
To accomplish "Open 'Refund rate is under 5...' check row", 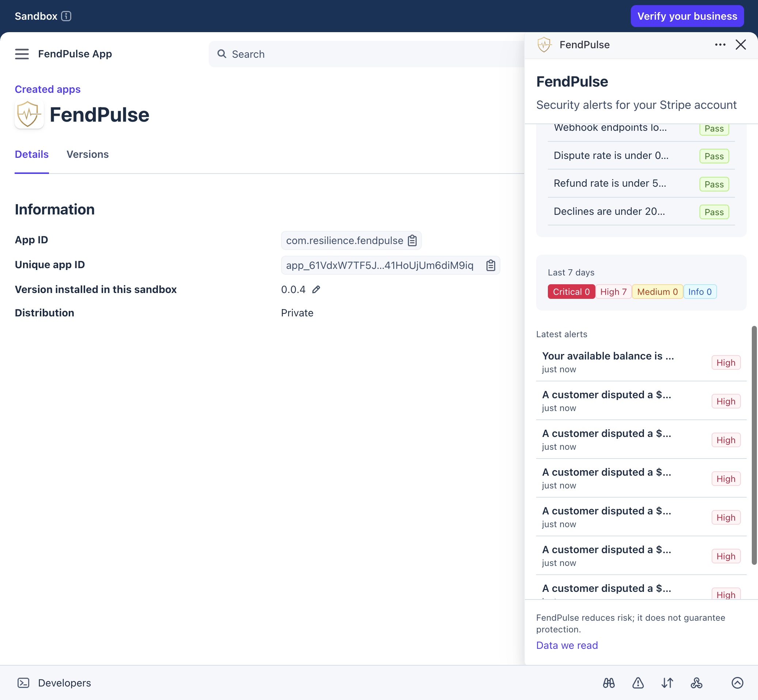I will point(641,184).
